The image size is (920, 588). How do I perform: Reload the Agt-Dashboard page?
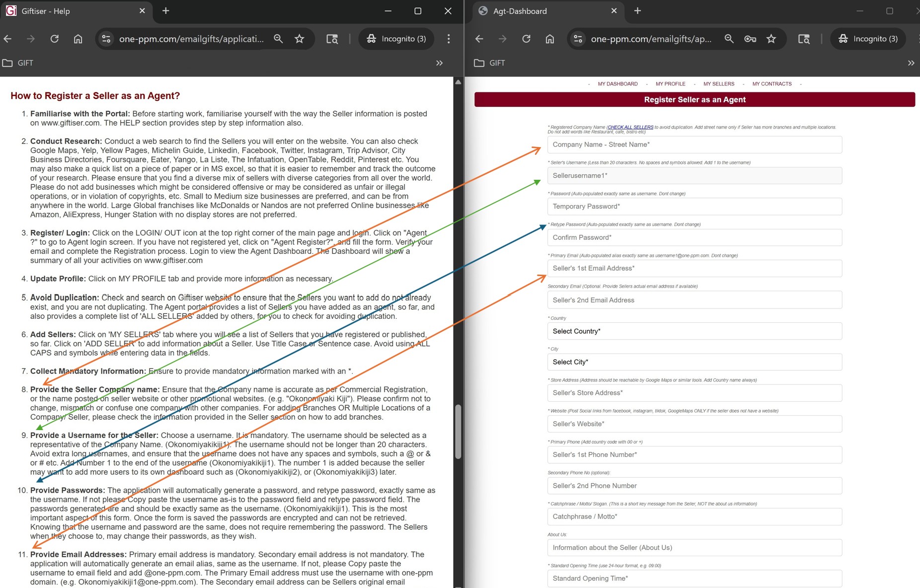(526, 39)
